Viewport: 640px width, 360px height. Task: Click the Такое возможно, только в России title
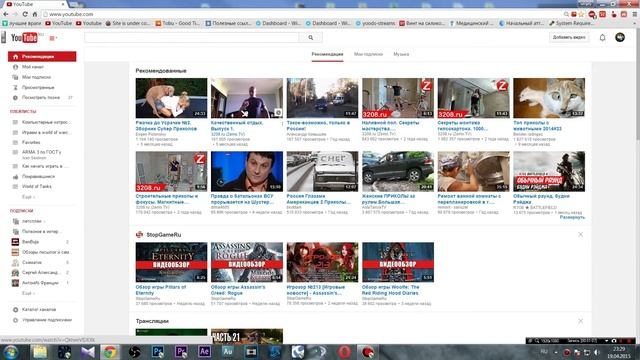pyautogui.click(x=318, y=125)
